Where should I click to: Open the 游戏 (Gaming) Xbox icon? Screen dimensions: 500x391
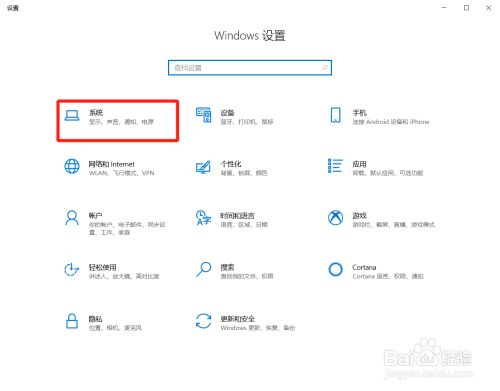[x=336, y=218]
